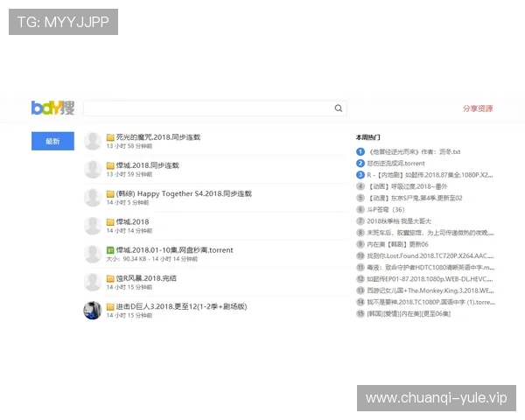Viewport: 525px width, 420px height.
Task: Click folder icon beside 进击D巨人3.2018
Action: (110, 306)
